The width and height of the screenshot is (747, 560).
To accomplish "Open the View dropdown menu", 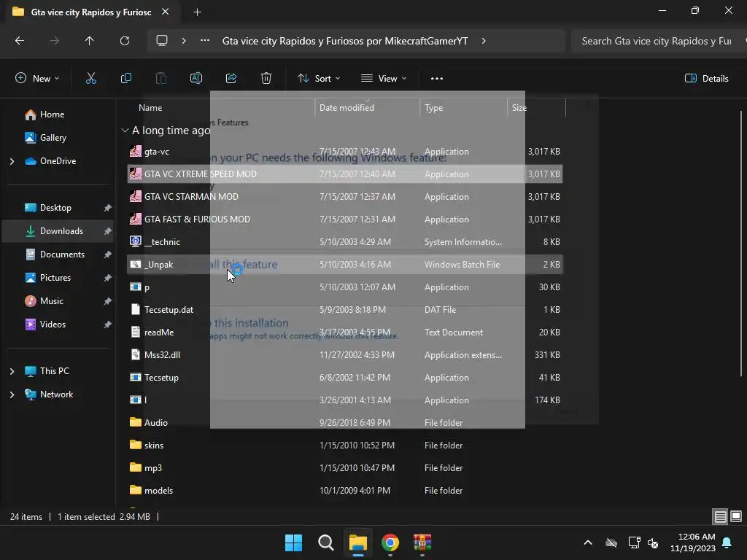I will click(x=384, y=79).
